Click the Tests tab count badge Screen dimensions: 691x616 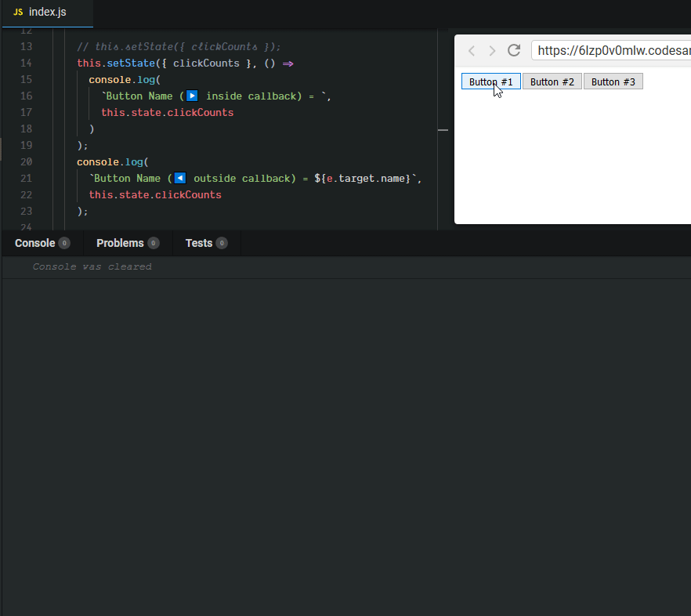222,244
